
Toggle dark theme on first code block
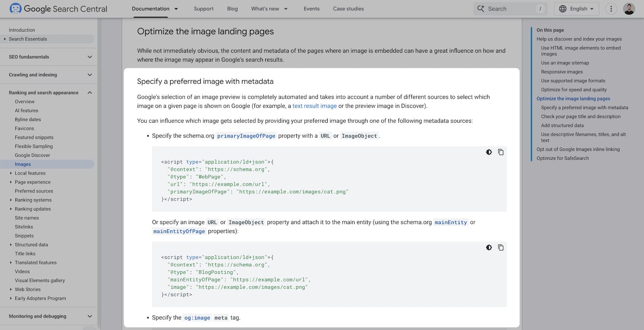tap(489, 152)
